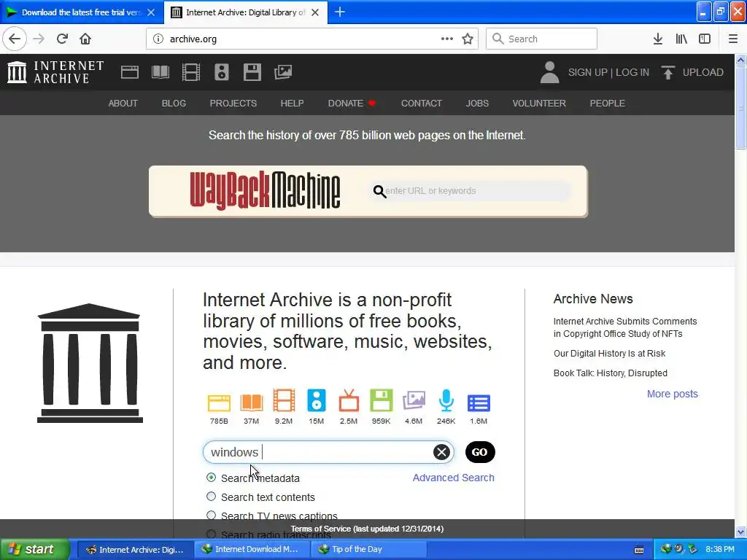The width and height of the screenshot is (747, 560).
Task: Click the yellow web pages icon labeled 785B
Action: click(219, 402)
